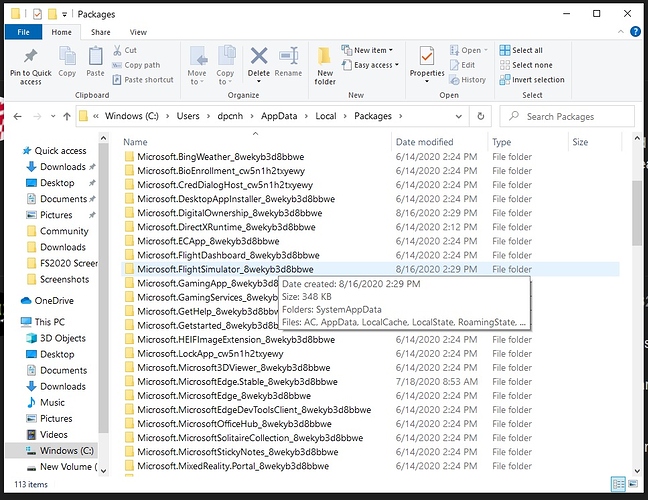Click the Rename icon

click(x=288, y=56)
